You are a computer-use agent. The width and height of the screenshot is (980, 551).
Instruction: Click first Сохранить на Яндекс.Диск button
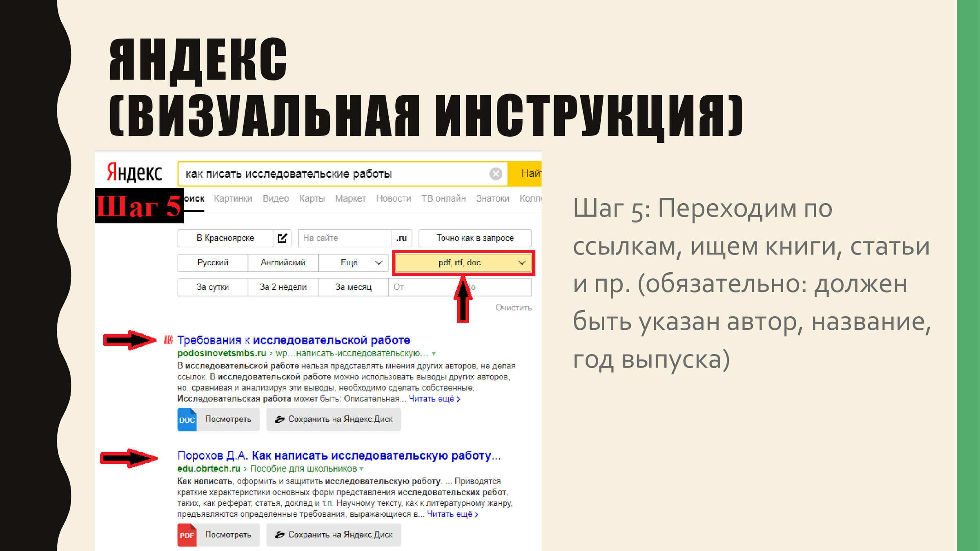pyautogui.click(x=334, y=420)
